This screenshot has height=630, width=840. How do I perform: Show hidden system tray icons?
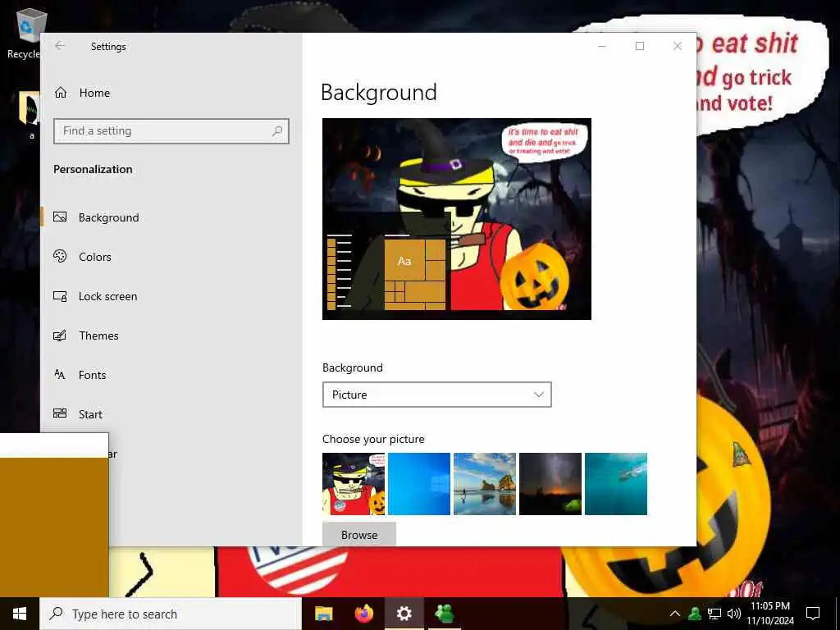pos(675,614)
